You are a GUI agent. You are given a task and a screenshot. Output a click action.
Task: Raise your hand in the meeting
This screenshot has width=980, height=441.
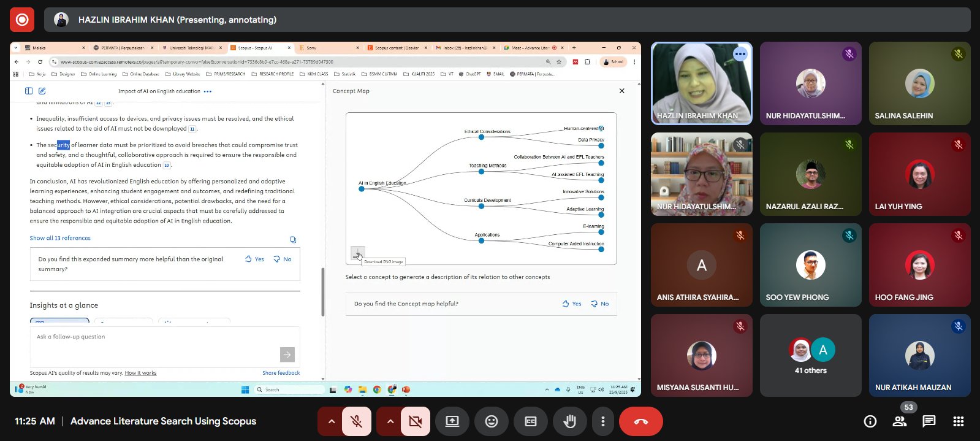tap(570, 421)
